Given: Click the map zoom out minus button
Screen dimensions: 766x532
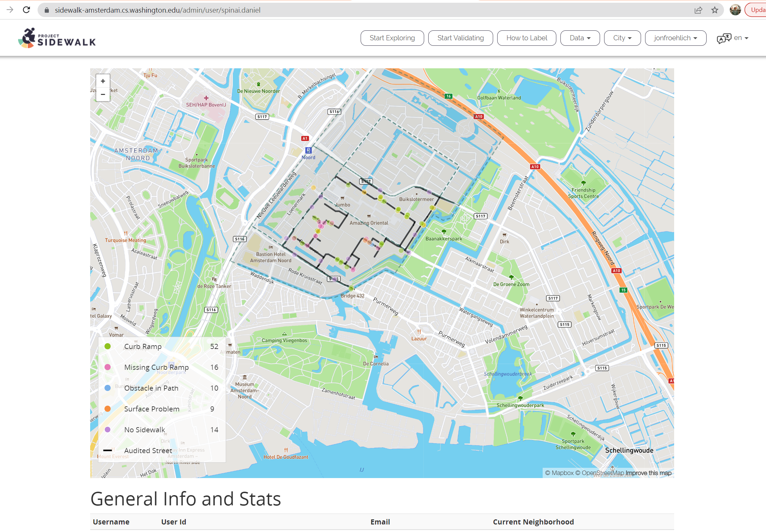Looking at the screenshot, I should pos(103,94).
